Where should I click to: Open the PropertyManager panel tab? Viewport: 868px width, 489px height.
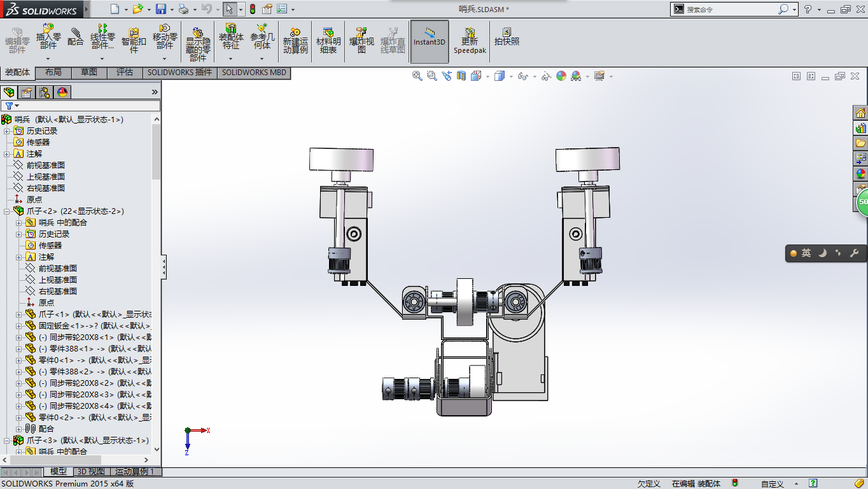(x=27, y=92)
